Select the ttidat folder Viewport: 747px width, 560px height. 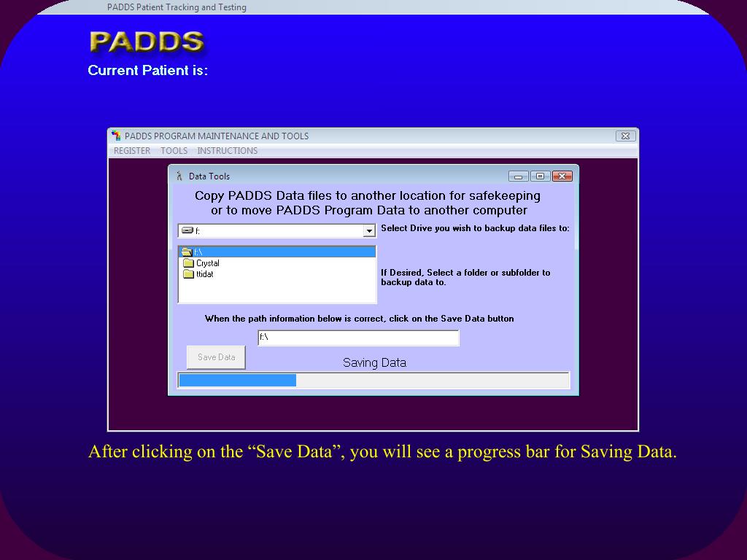point(204,274)
